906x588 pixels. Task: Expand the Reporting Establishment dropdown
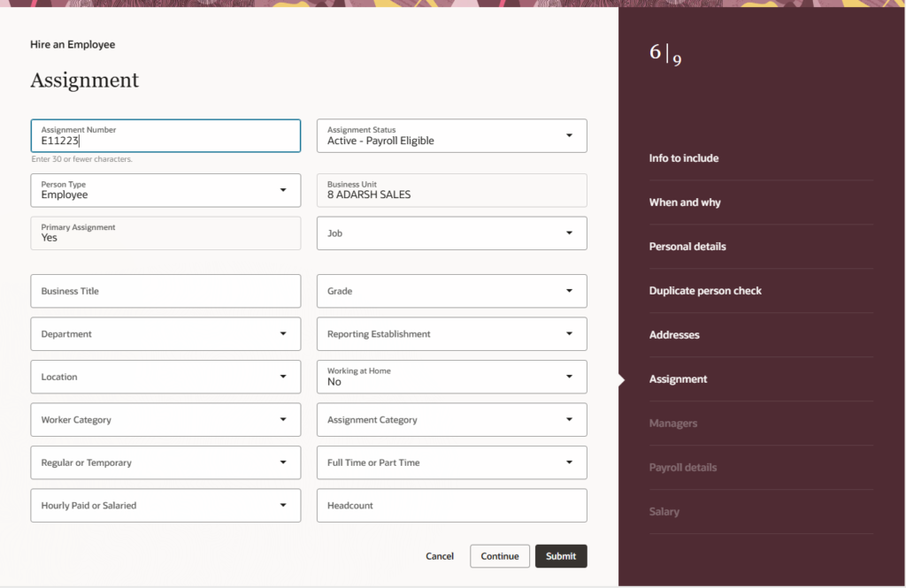pyautogui.click(x=452, y=334)
